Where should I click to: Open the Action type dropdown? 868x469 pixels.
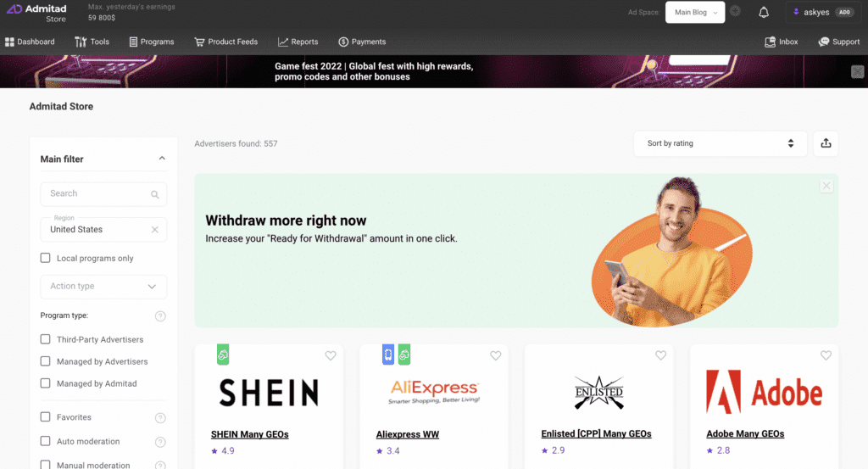(103, 287)
